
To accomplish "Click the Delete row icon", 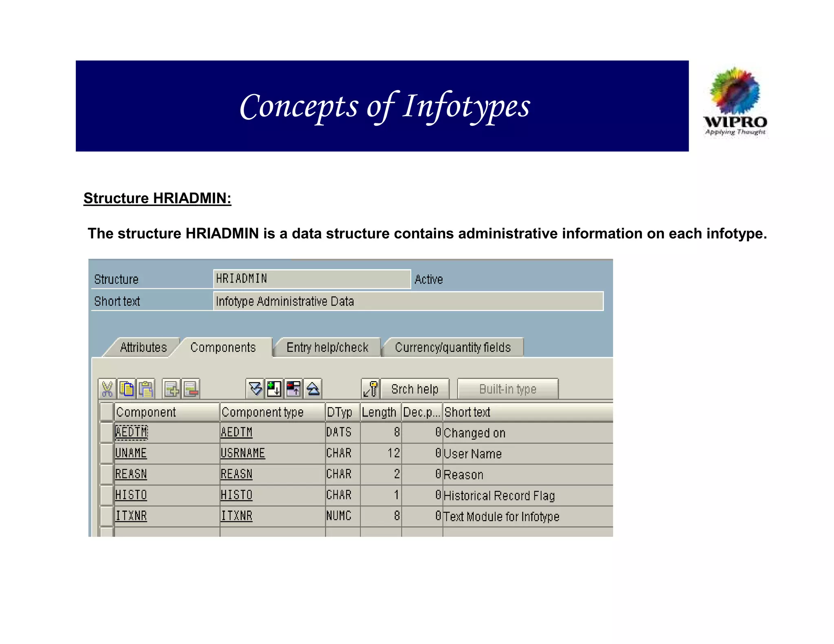I will coord(191,389).
